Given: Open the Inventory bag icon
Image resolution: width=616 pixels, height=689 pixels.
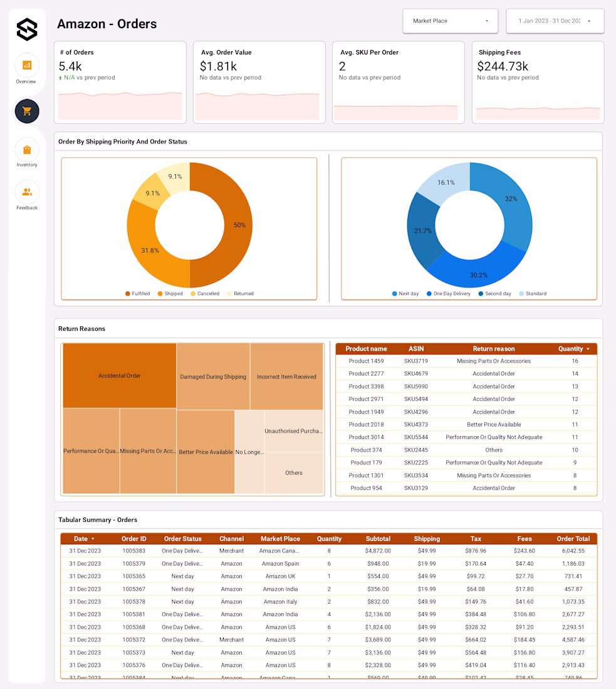Looking at the screenshot, I should (x=27, y=150).
